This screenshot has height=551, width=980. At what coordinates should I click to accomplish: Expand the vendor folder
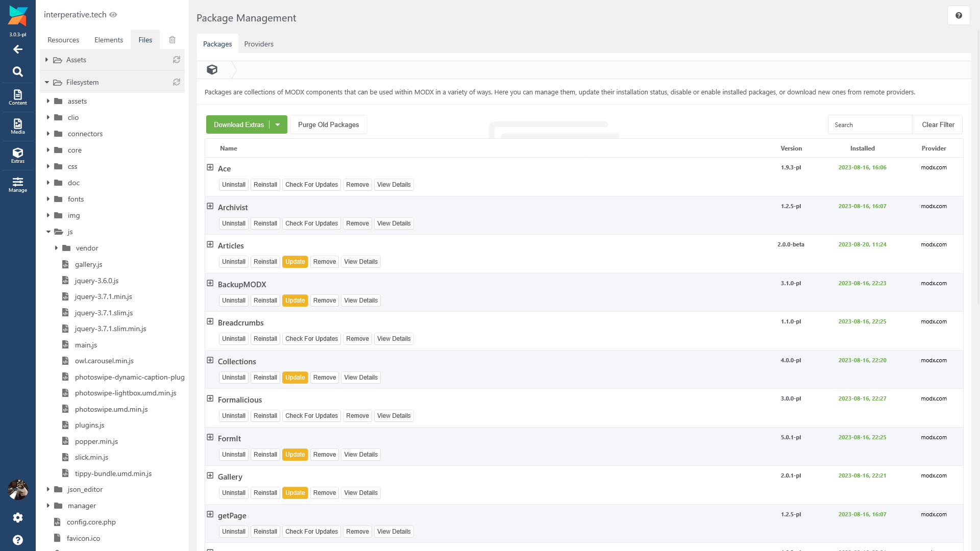click(x=56, y=248)
